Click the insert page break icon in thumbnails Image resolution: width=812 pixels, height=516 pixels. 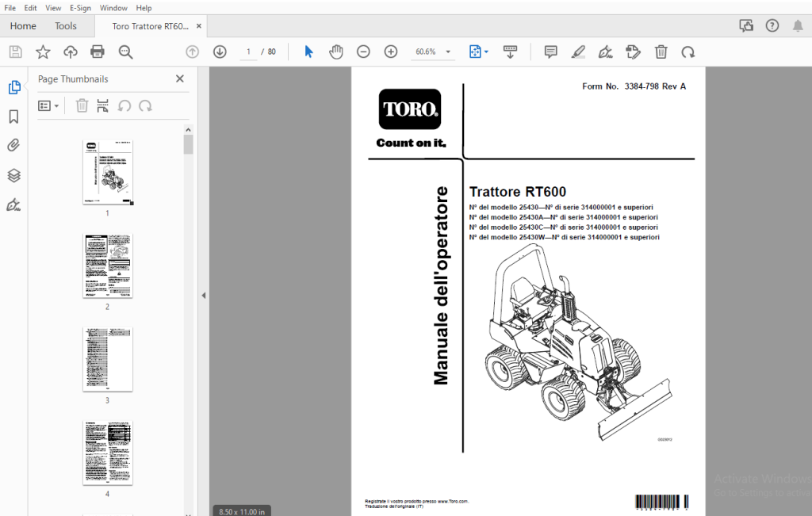click(x=102, y=105)
